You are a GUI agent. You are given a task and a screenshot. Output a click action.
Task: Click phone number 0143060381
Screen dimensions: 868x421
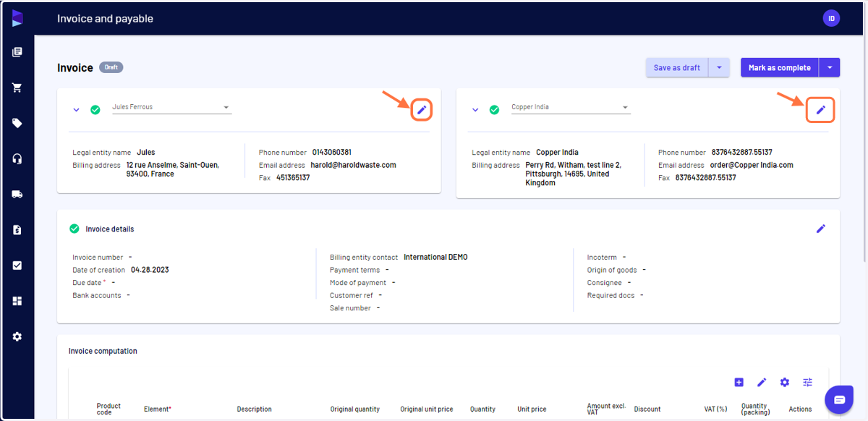(332, 153)
